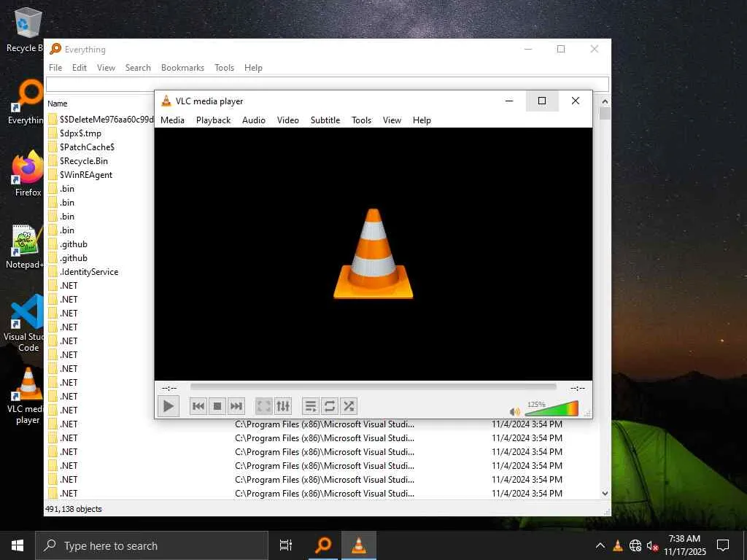Sort by Name column header in Everything
747x560 pixels.
click(57, 104)
